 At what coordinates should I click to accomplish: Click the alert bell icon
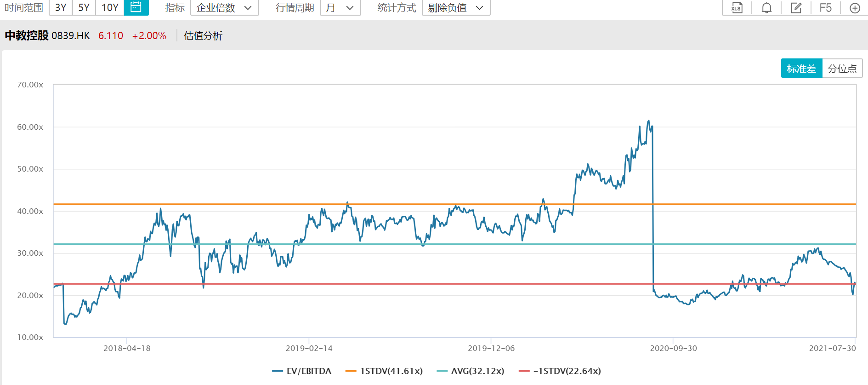tap(766, 8)
